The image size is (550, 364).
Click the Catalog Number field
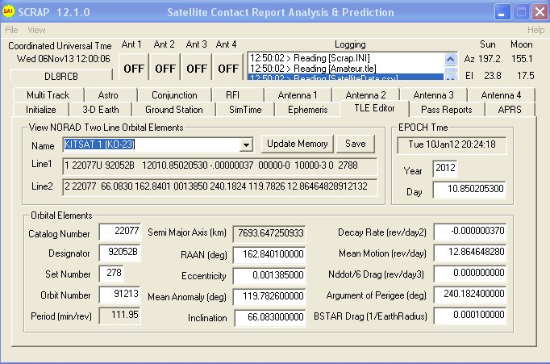click(x=120, y=231)
